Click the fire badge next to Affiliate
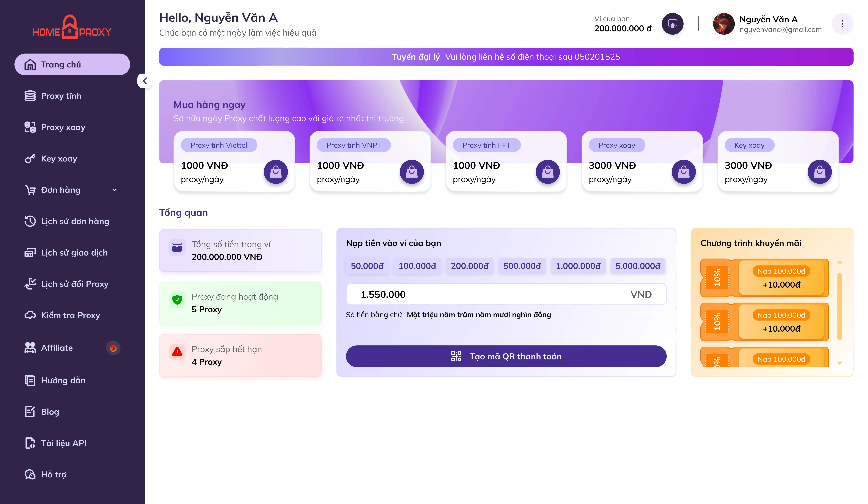868x504 pixels. [113, 348]
